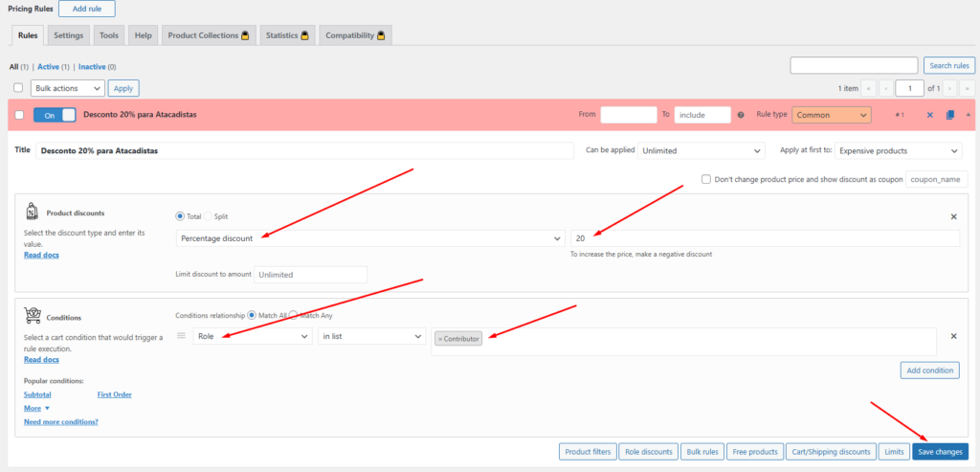Viewport: 980px width, 472px height.
Task: Open the Can be applied Unlimited dropdown
Action: pyautogui.click(x=702, y=150)
